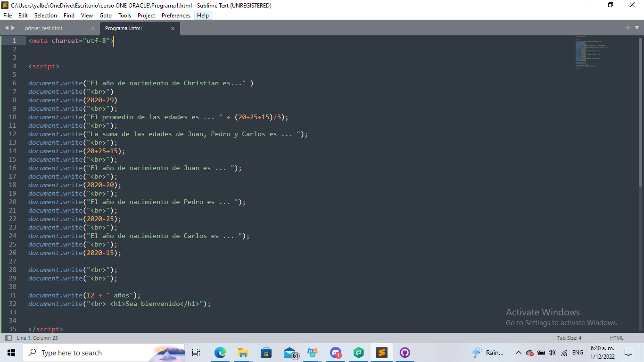The width and height of the screenshot is (644, 362).
Task: Open the Project menu
Action: (x=147, y=16)
